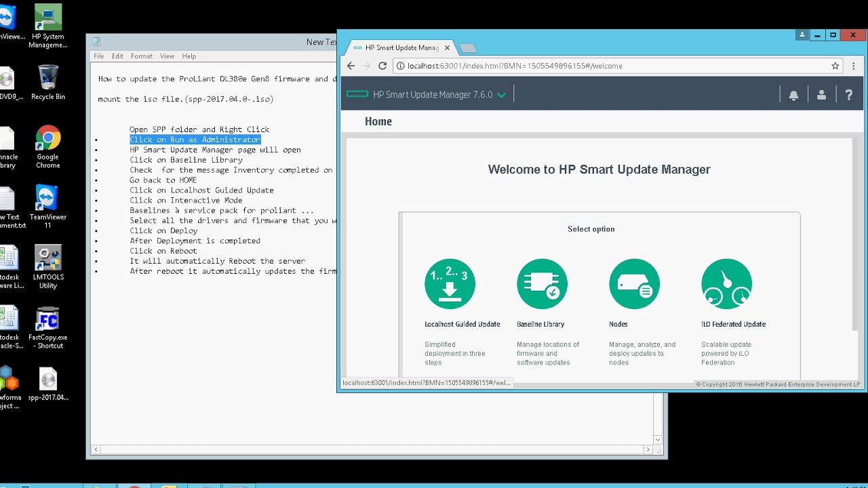This screenshot has width=868, height=488.
Task: Click 'After Deployment is completed' line
Action: [195, 241]
